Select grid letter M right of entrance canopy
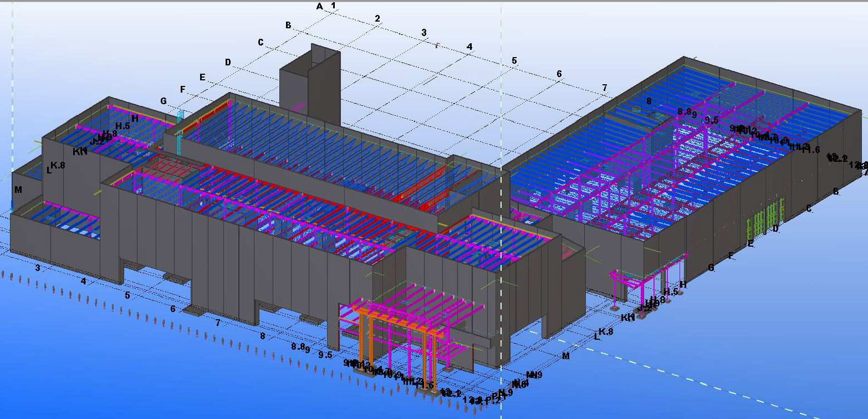The height and width of the screenshot is (419, 868). [566, 356]
